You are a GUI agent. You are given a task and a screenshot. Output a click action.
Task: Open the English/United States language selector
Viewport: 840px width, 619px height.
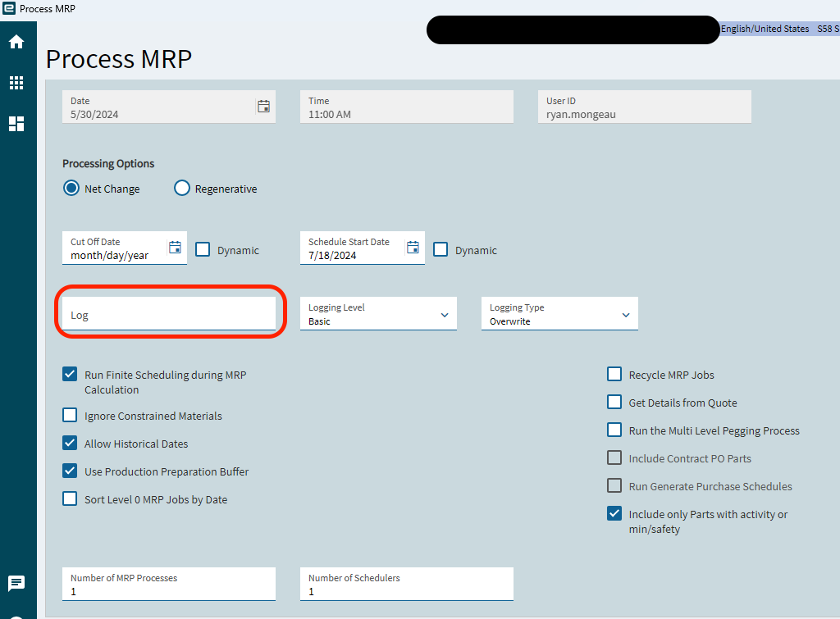click(x=765, y=28)
